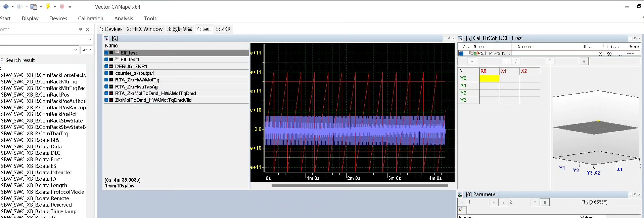644x218 pixels.
Task: Toggle the ZkrMotTqDmd_HWAMotTqDmdVlid signal checkbox
Action: pyautogui.click(x=106, y=100)
